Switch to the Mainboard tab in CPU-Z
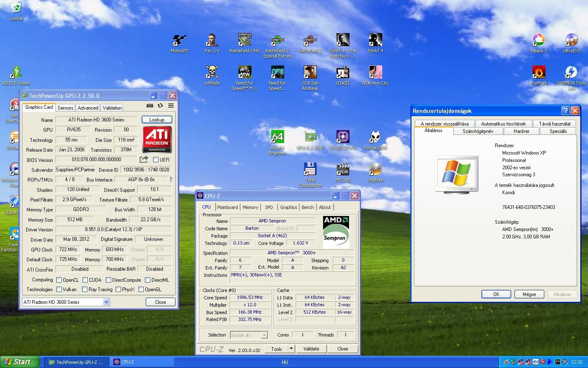Screen dimensions: 588x368 click(227, 207)
